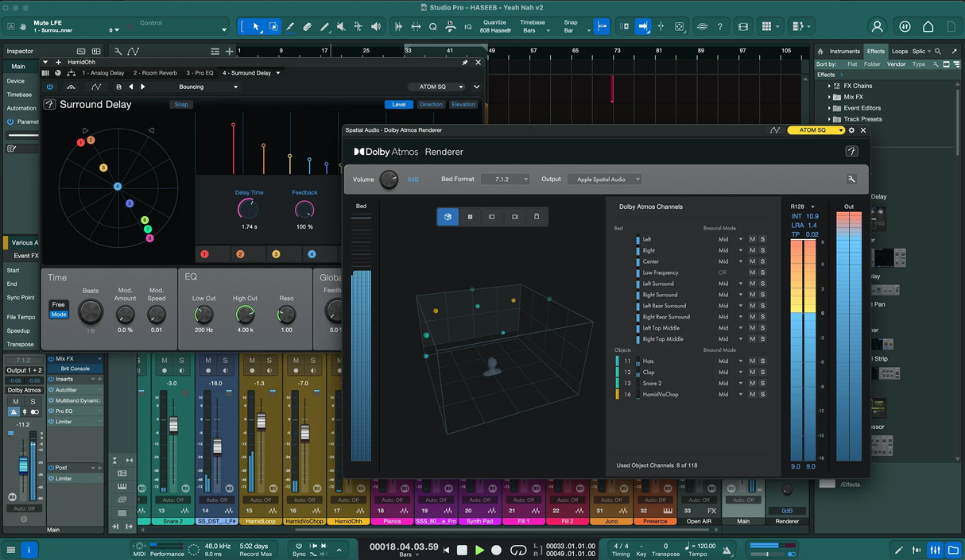This screenshot has width=965, height=560.
Task: Select the Arrow tool in the toolbar
Action: (256, 26)
